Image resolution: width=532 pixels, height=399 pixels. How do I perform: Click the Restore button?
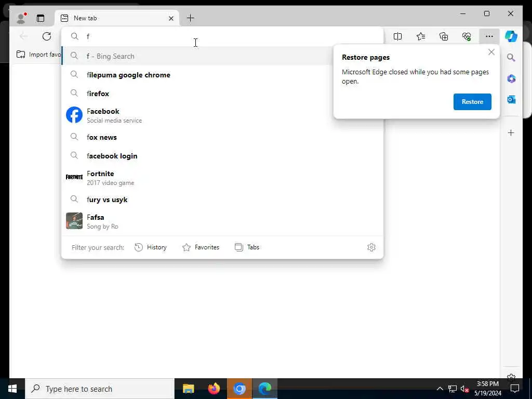point(472,102)
